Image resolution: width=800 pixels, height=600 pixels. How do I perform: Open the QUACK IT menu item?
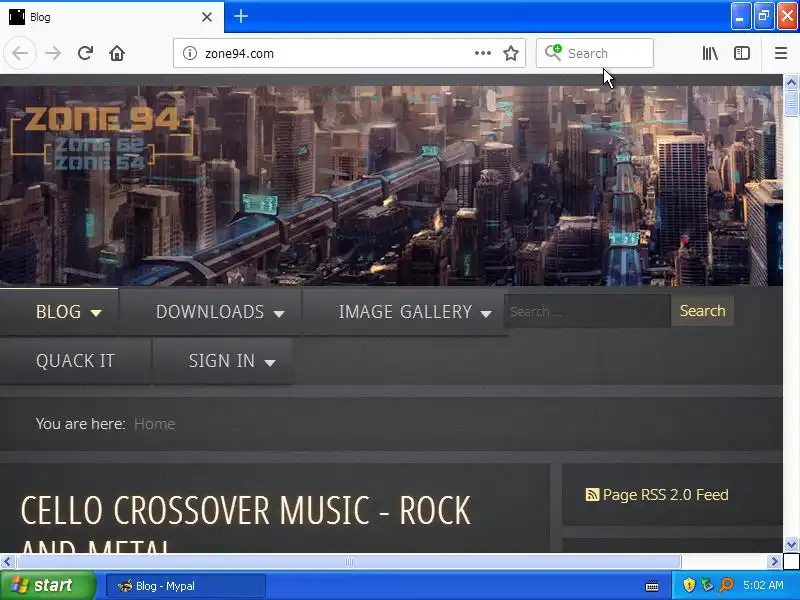point(76,361)
